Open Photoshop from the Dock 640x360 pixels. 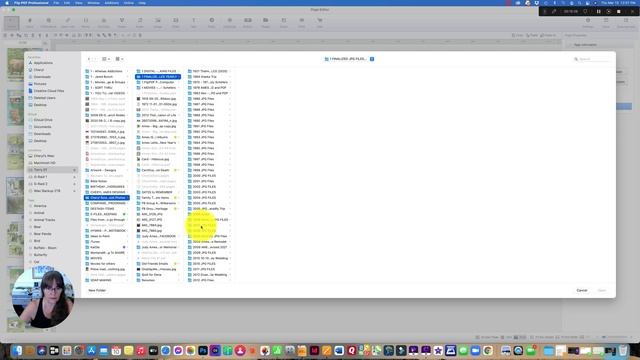203,350
